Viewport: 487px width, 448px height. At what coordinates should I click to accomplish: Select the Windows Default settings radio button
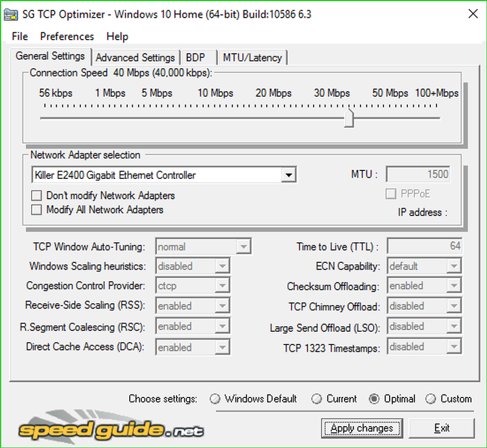(215, 399)
